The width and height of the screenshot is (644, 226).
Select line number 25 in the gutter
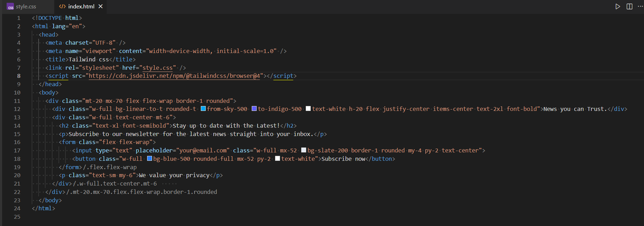coord(17,217)
